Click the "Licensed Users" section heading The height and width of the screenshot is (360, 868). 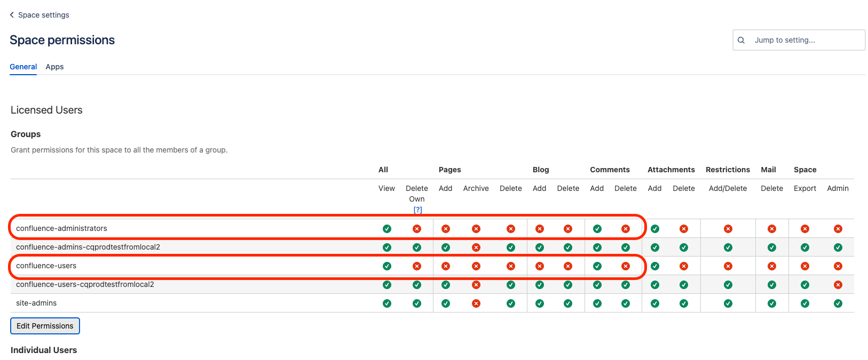(46, 110)
